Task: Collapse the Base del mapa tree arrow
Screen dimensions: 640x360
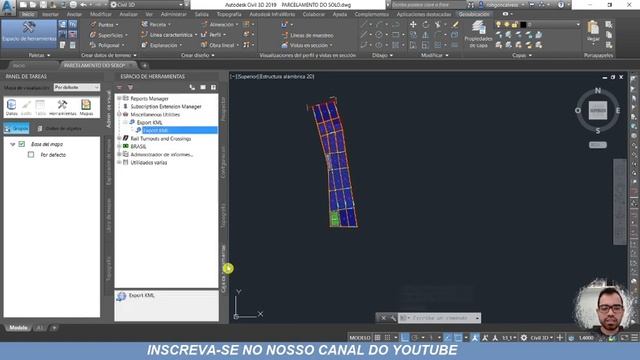Action: (13, 144)
